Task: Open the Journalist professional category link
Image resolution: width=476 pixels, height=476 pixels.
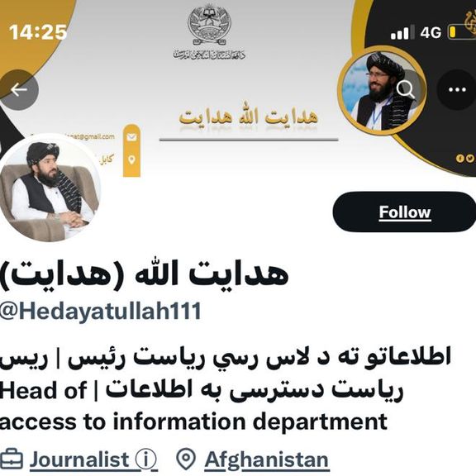Action: [x=79, y=459]
